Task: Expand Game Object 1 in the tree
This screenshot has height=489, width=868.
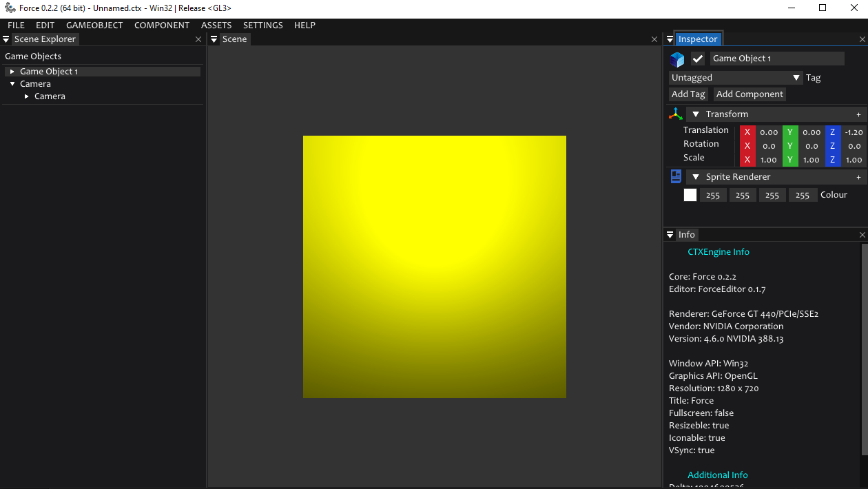Action: [x=12, y=72]
